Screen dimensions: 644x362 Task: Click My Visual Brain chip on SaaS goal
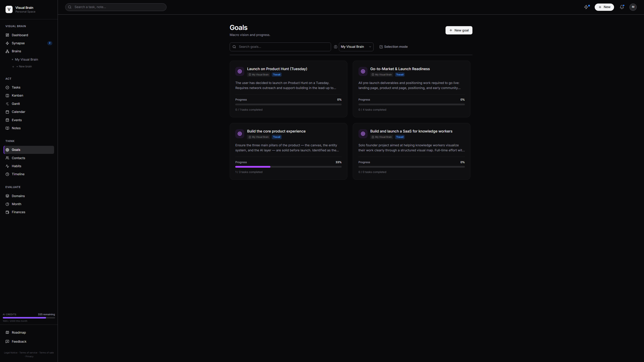tap(382, 137)
